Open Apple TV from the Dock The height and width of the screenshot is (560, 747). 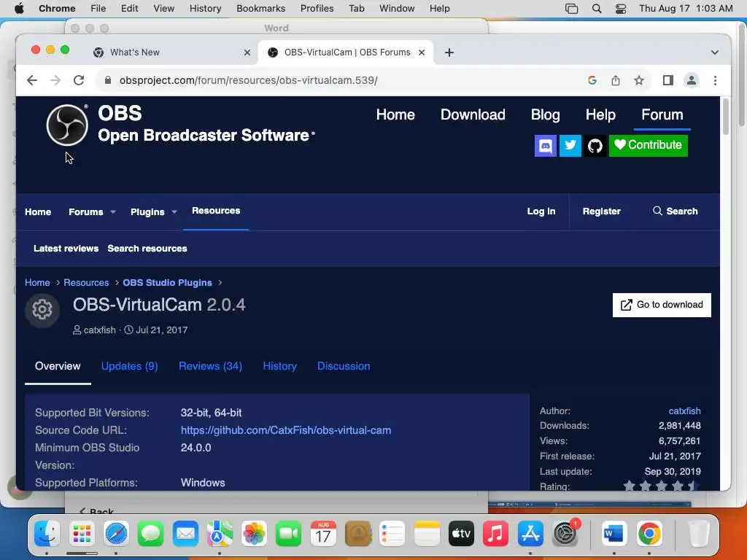coord(461,533)
